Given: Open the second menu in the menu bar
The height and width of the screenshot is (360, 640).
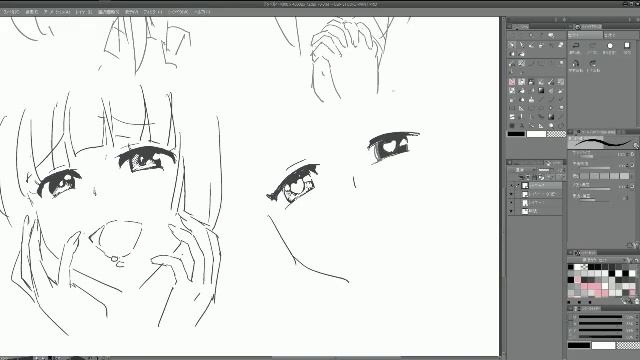Looking at the screenshot, I should 32,12.
